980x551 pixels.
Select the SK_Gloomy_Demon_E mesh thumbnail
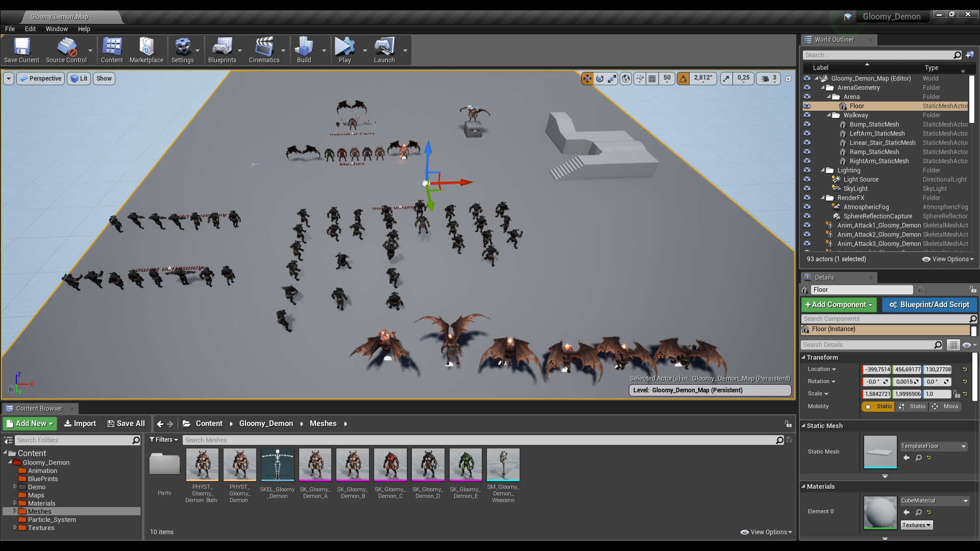(465, 465)
